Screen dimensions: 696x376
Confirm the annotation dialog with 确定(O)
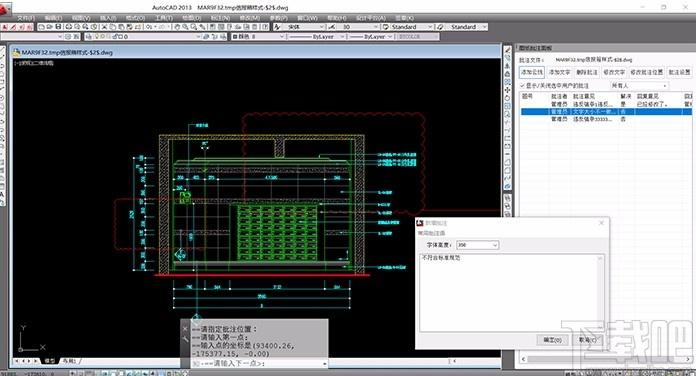pos(552,340)
